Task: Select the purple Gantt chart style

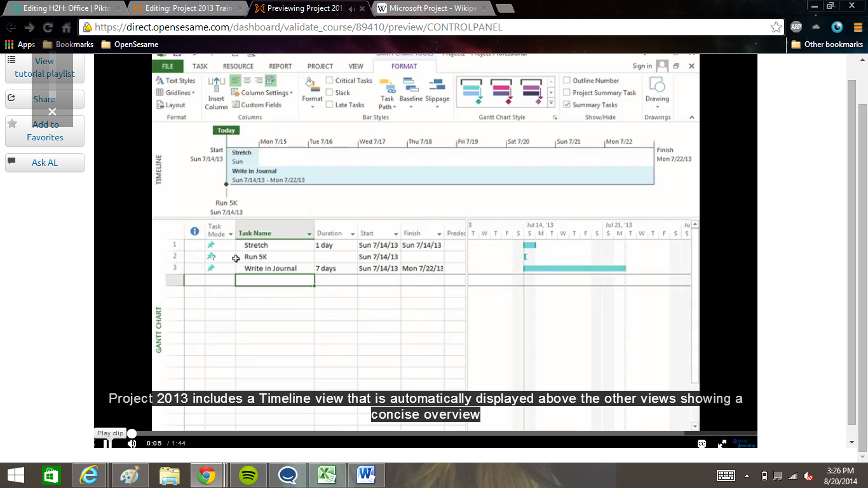Action: (532, 93)
